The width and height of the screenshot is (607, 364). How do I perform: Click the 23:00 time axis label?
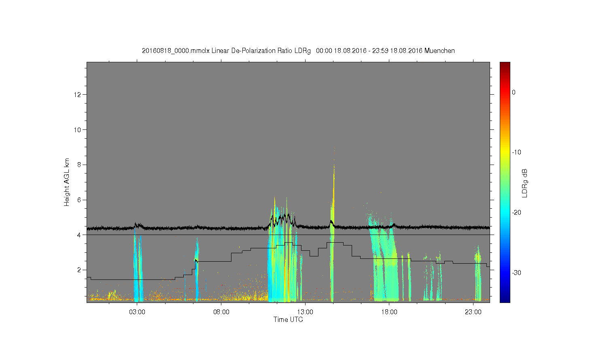click(473, 312)
